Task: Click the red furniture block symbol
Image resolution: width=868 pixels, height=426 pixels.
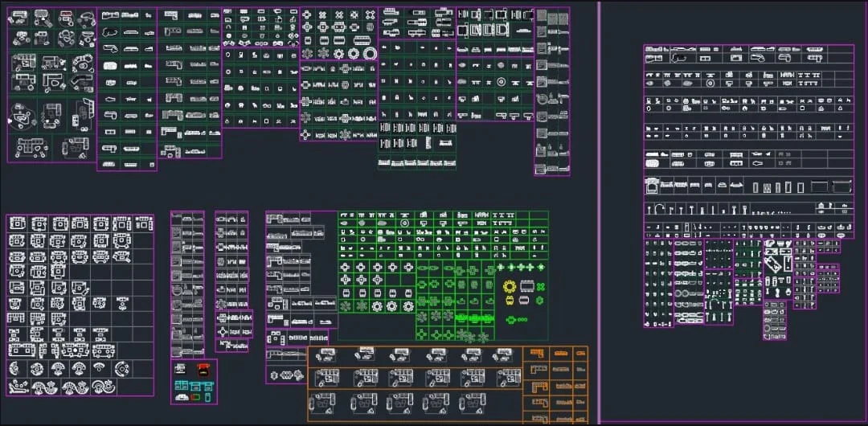Action: click(x=203, y=370)
